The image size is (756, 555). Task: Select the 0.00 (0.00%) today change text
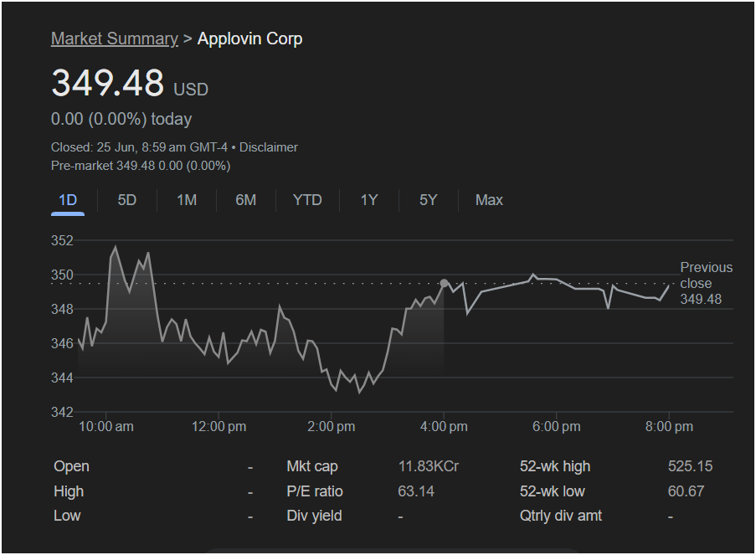[121, 119]
